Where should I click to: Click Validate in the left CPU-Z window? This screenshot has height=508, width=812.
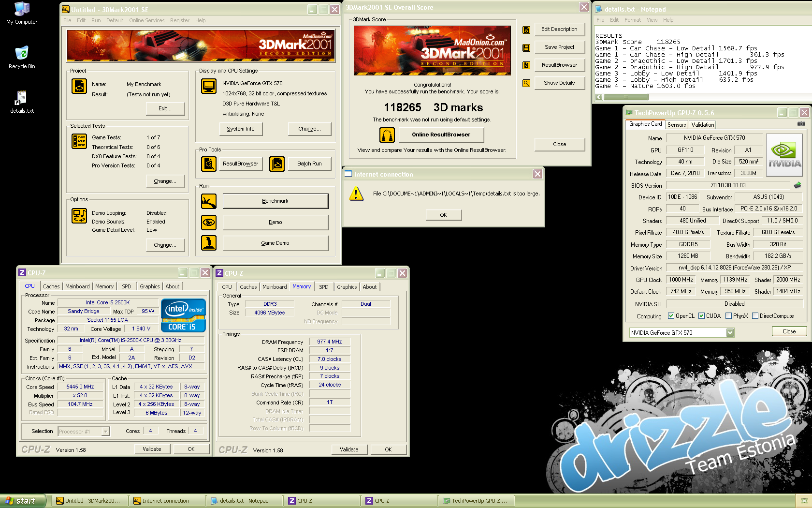point(152,449)
